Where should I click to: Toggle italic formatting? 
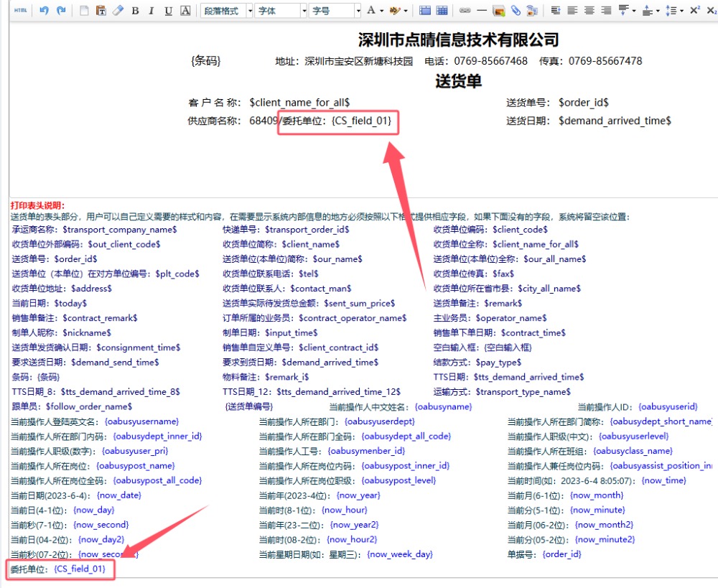click(x=151, y=11)
